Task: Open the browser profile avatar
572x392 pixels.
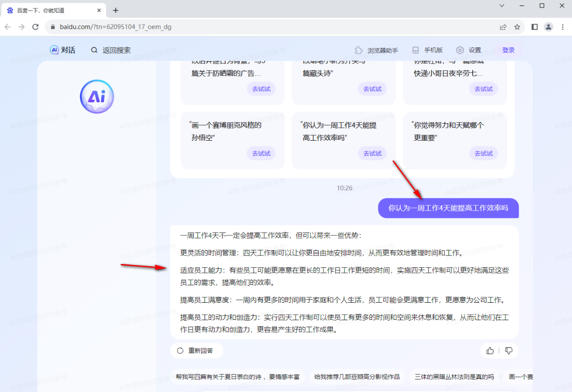Action: [548, 27]
